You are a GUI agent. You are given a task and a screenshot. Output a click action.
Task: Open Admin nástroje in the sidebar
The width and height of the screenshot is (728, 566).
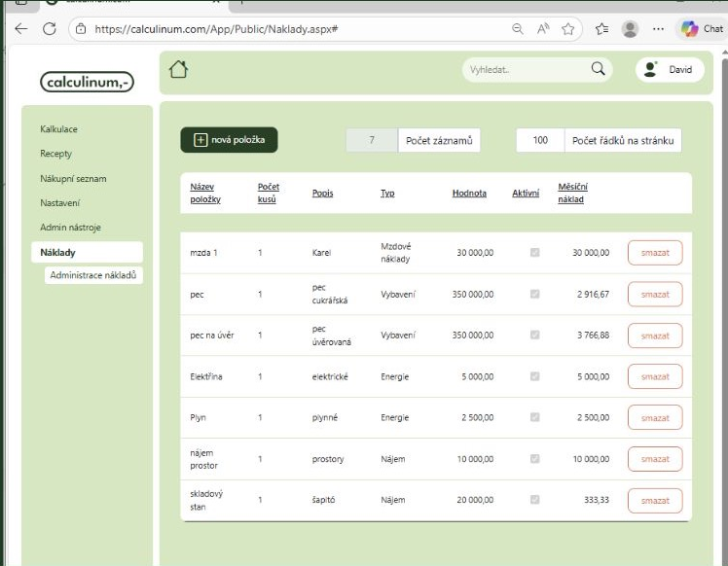[70, 228]
